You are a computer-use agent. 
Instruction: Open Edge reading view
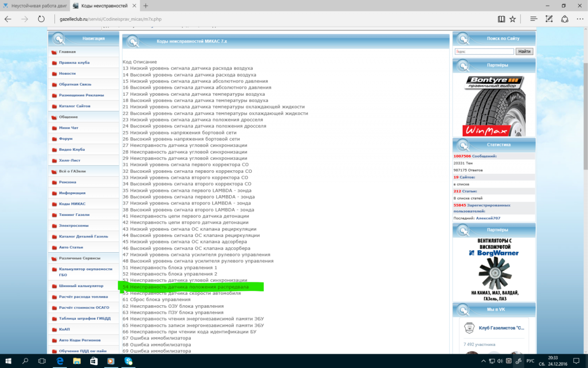(x=501, y=19)
